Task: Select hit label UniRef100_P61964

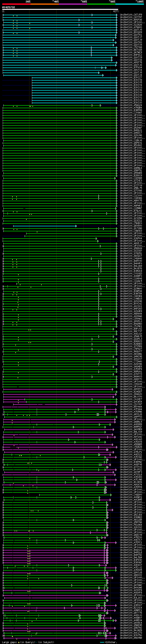Action: click(131, 525)
